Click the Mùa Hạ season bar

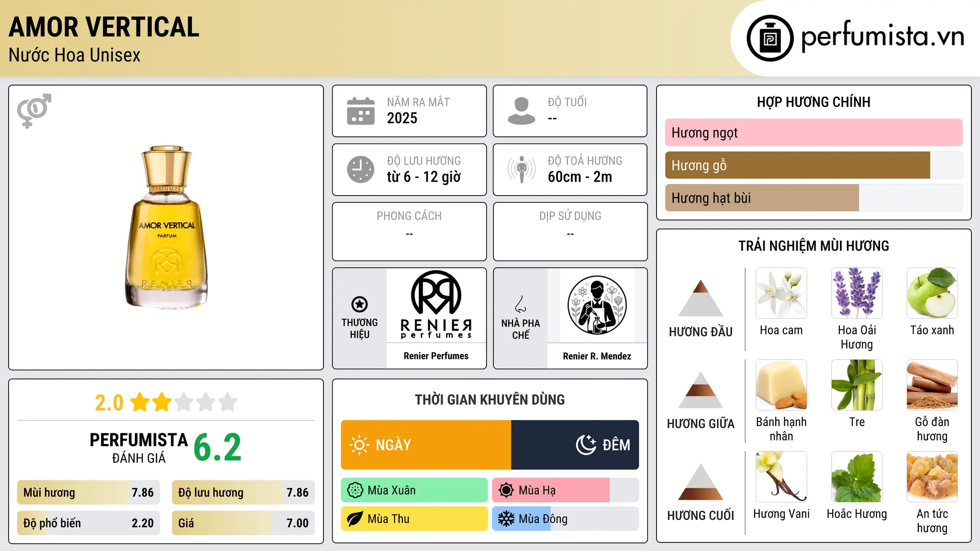pyautogui.click(x=566, y=490)
